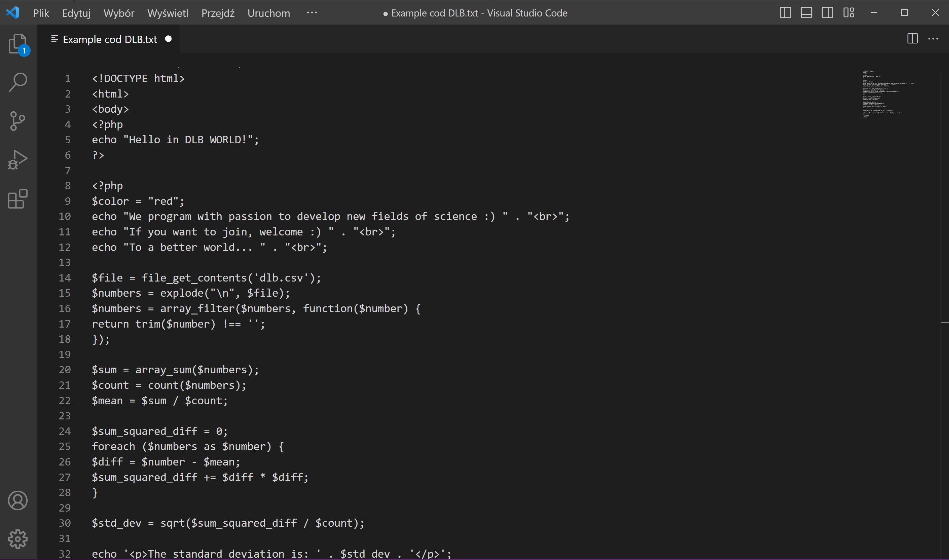Image resolution: width=949 pixels, height=560 pixels.
Task: Split the editor to the right
Action: tap(912, 39)
